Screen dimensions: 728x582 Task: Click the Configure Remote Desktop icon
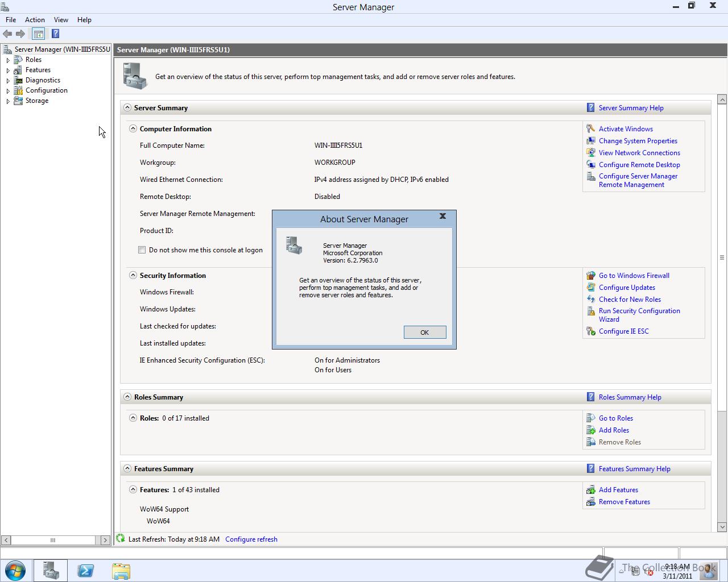click(x=591, y=165)
